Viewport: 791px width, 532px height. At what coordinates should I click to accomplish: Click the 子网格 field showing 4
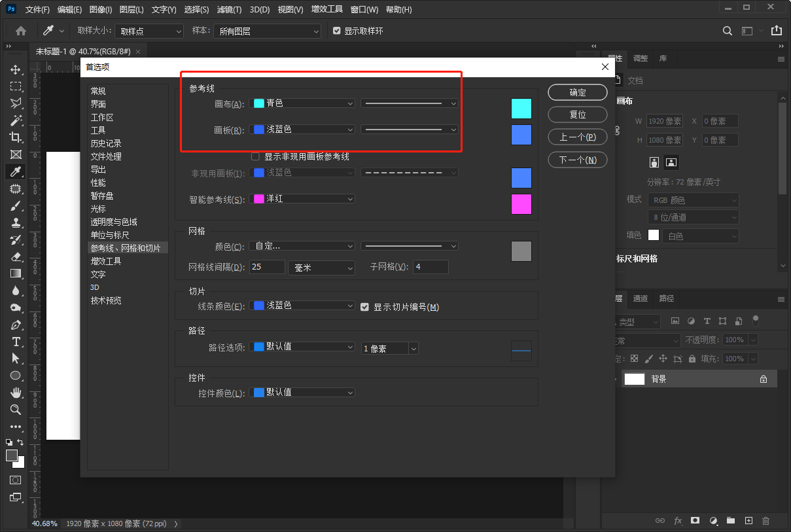point(431,267)
